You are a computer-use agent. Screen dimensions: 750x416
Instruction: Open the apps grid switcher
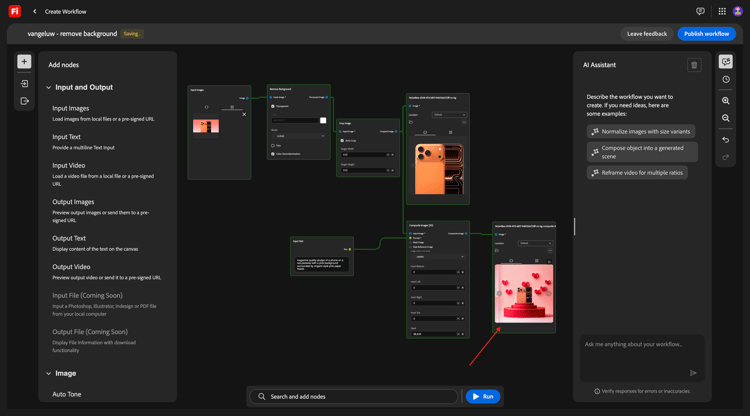[x=722, y=11]
